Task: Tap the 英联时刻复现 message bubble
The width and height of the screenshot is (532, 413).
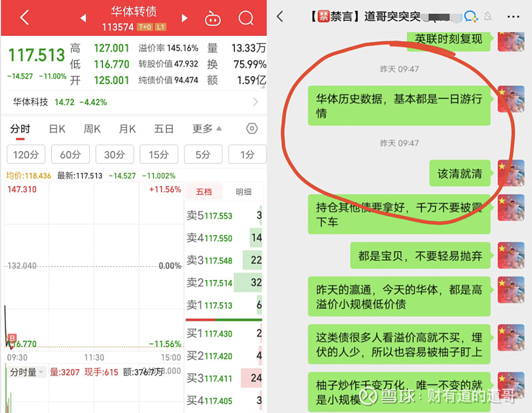Action: tap(448, 41)
